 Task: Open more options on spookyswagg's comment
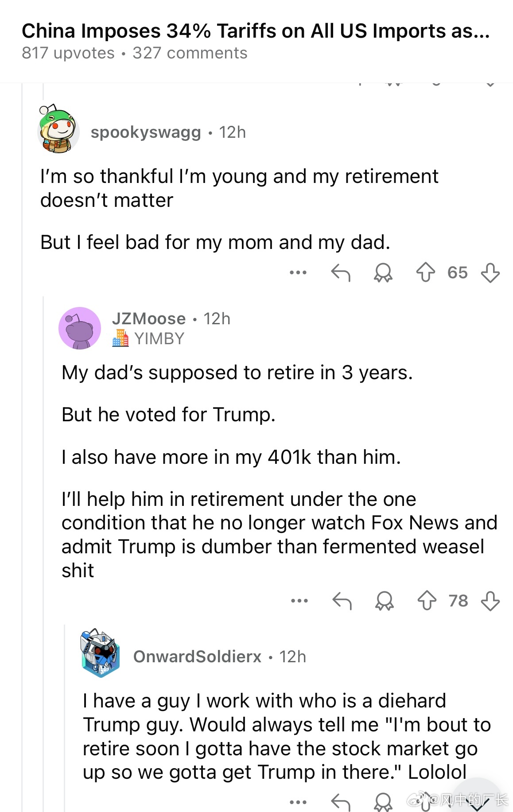298,272
